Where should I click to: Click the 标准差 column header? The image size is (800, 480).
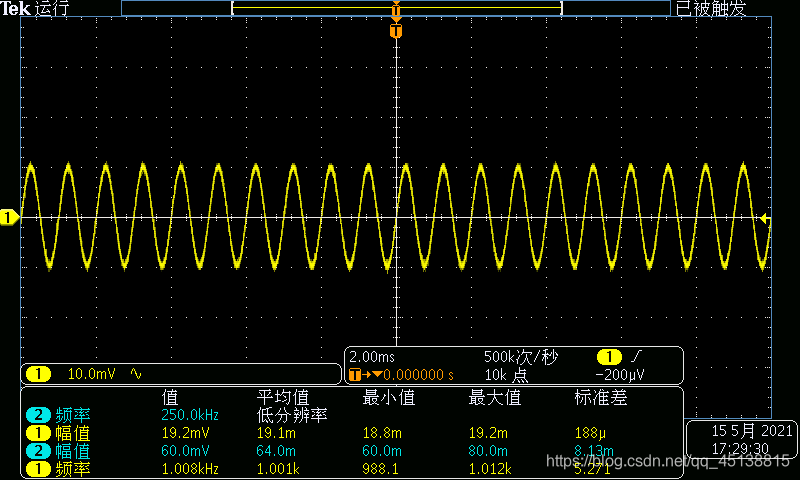tap(601, 397)
